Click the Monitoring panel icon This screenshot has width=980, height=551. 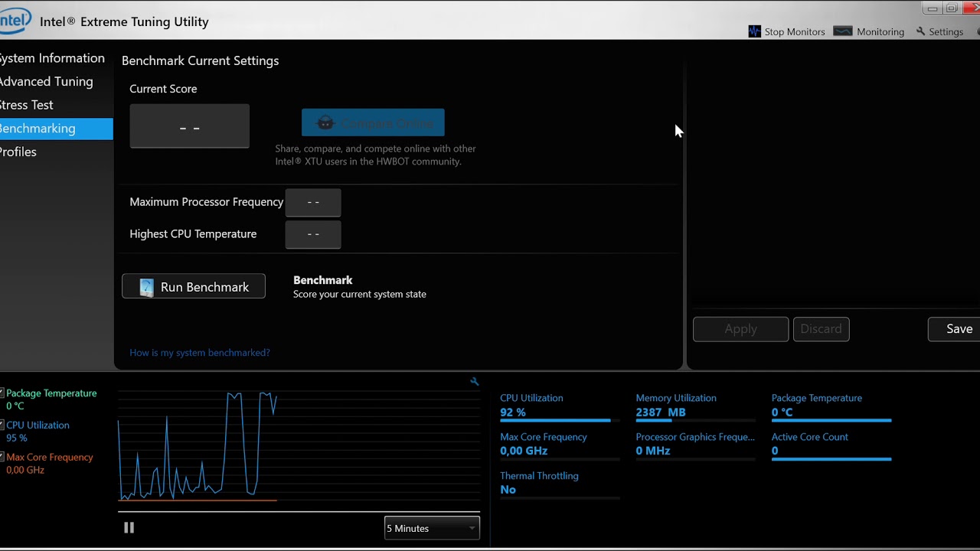(843, 31)
